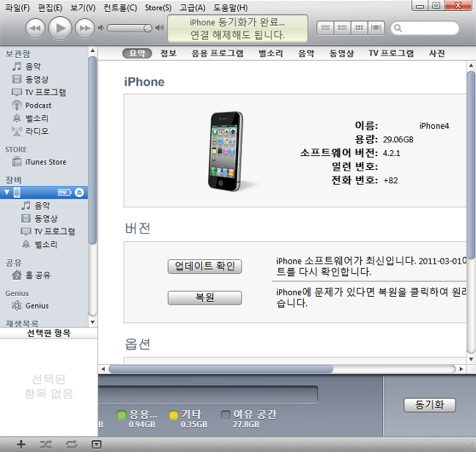This screenshot has height=452, width=476.
Task: Click the horizontal scroll right arrow
Action: (x=461, y=368)
